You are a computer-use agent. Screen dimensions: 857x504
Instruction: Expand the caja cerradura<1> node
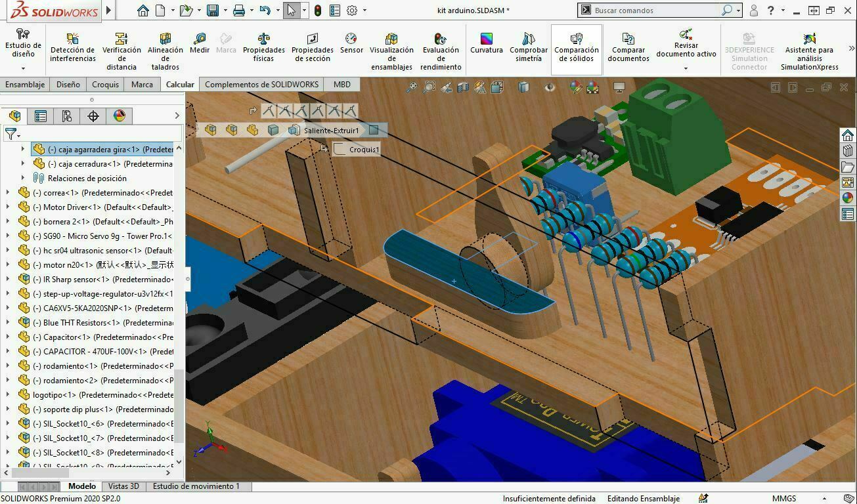(x=23, y=164)
